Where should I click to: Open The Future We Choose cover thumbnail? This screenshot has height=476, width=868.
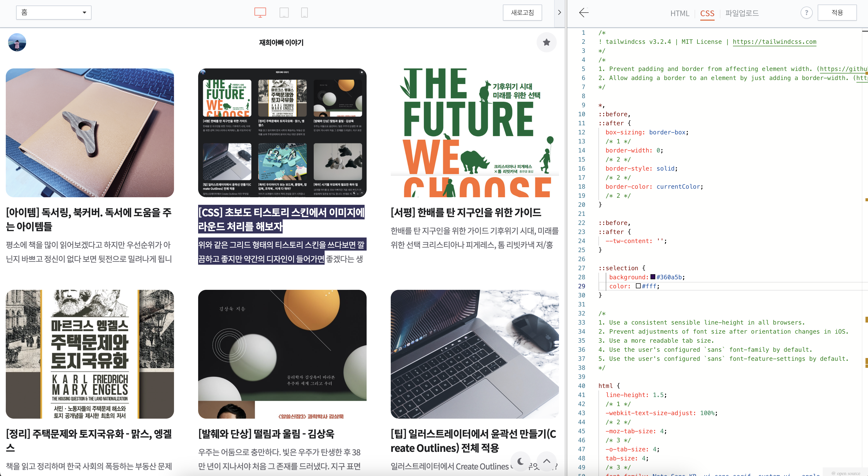coord(474,133)
